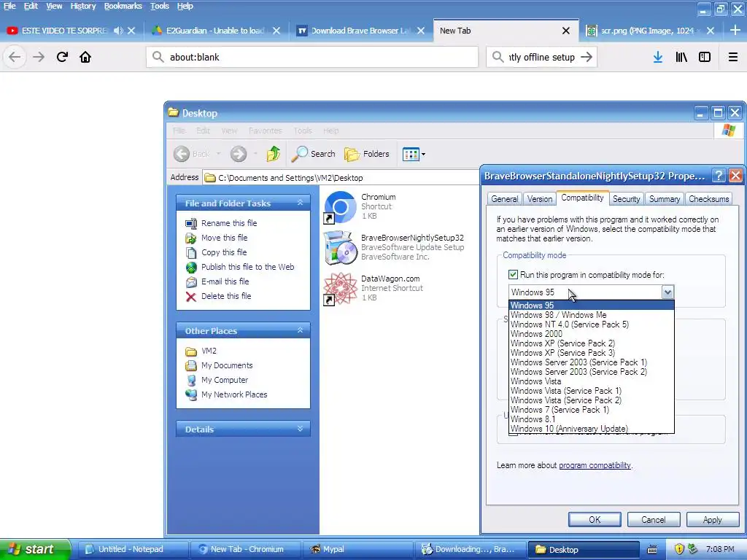Open VM2 folder in Other Places
This screenshot has height=560, width=747.
coord(209,351)
